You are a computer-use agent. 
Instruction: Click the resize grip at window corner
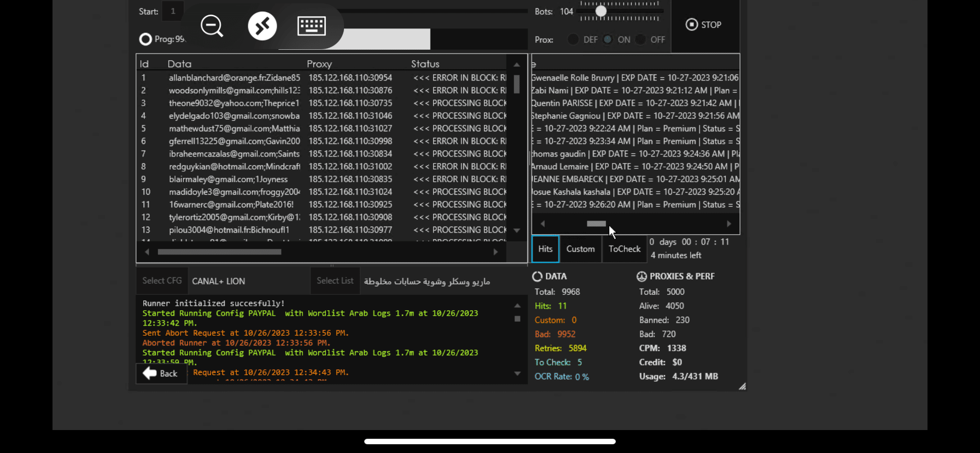point(742,386)
